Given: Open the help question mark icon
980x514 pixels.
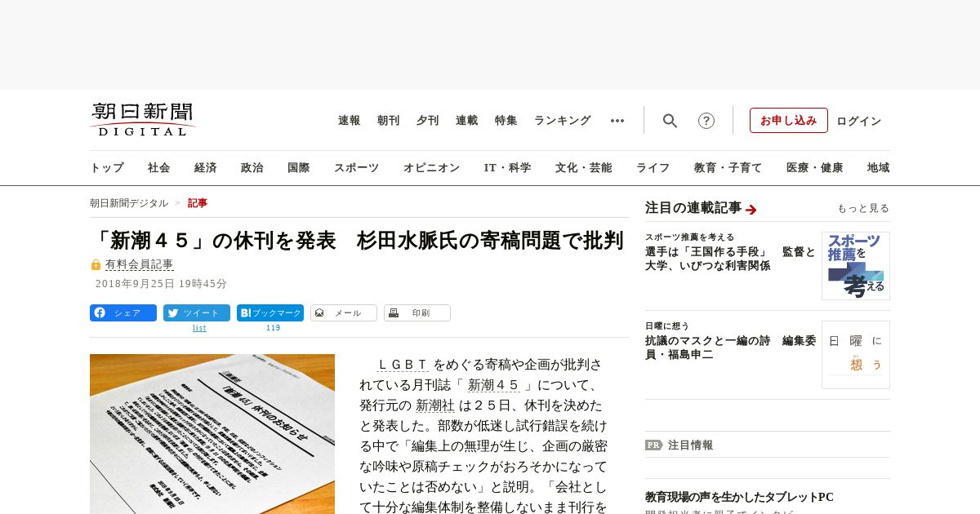Looking at the screenshot, I should click(x=706, y=121).
